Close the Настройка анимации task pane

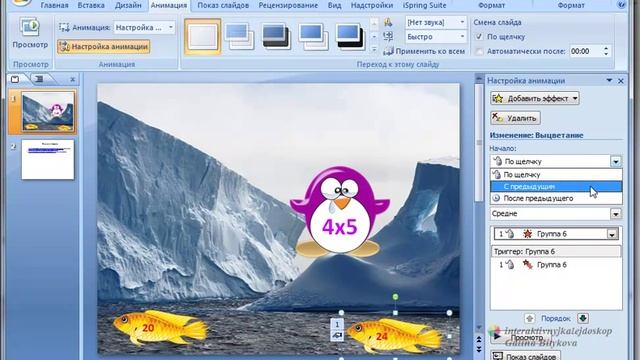point(621,81)
